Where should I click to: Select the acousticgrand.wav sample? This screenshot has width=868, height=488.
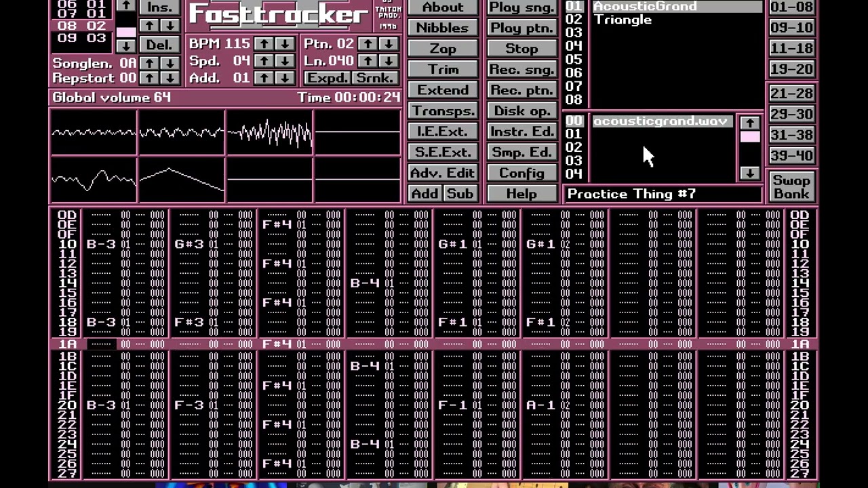point(663,121)
